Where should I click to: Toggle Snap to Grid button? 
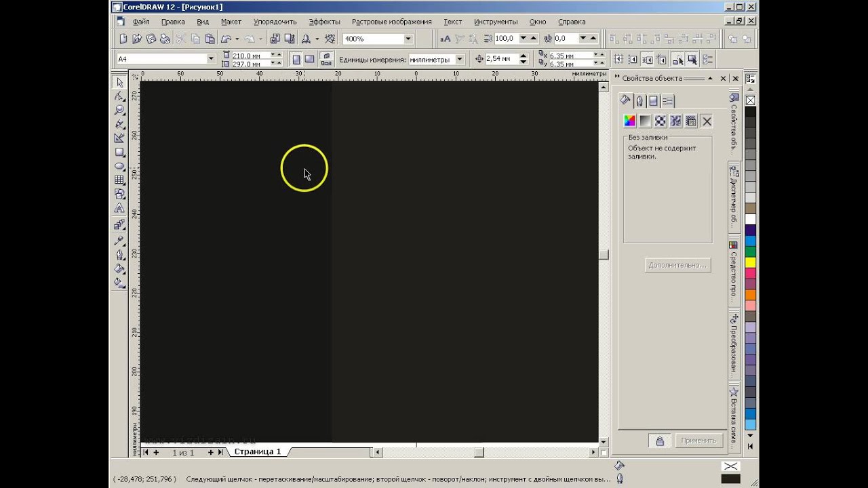618,60
